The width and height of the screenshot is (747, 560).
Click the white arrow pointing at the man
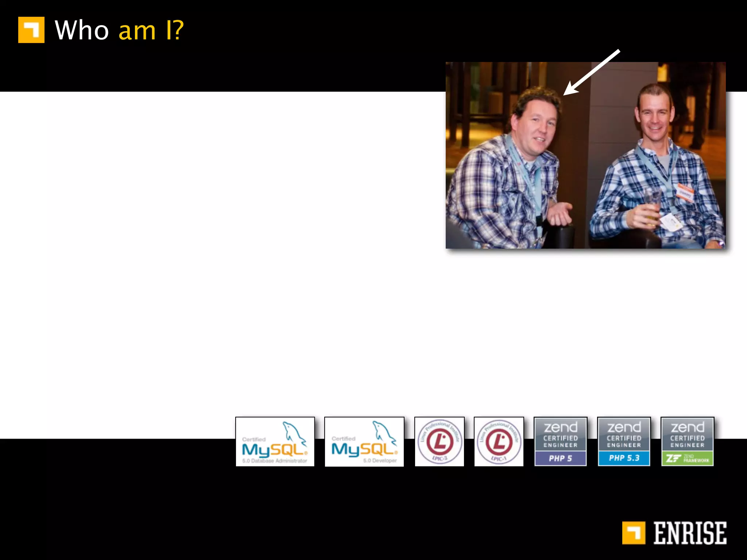591,72
